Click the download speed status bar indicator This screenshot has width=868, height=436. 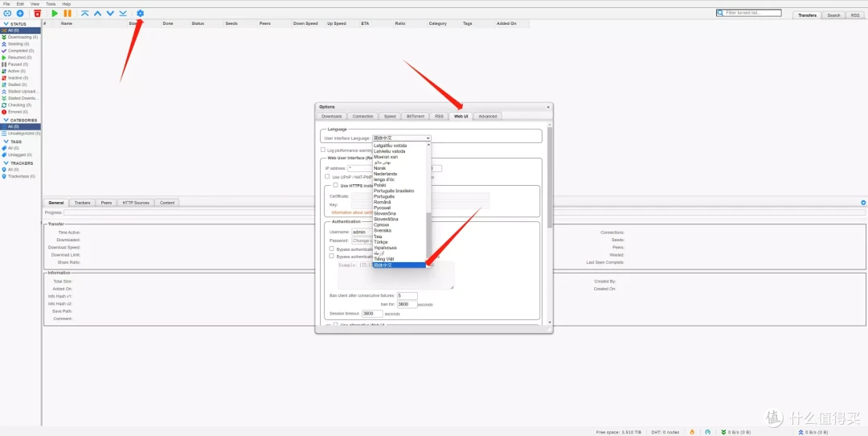click(735, 432)
